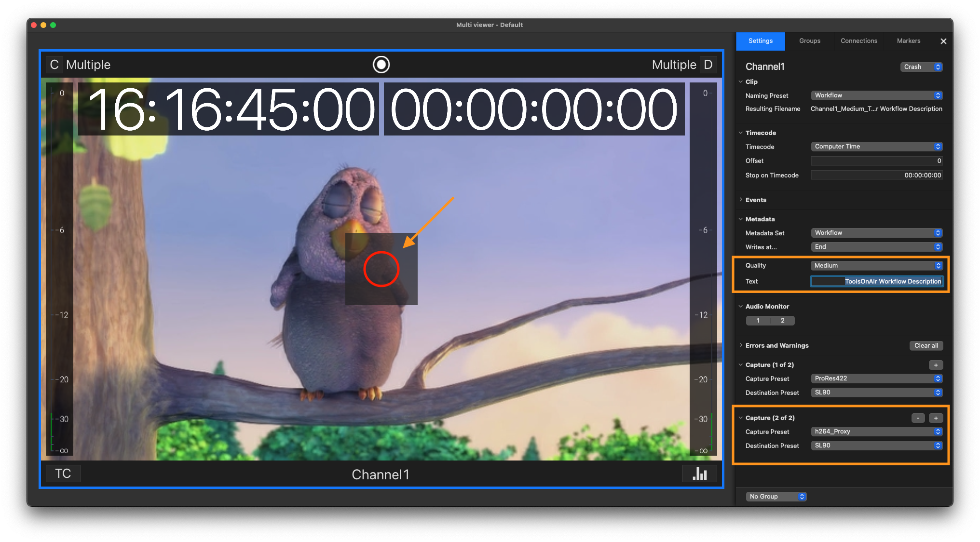
Task: Collapse the Clip section
Action: [x=741, y=82]
